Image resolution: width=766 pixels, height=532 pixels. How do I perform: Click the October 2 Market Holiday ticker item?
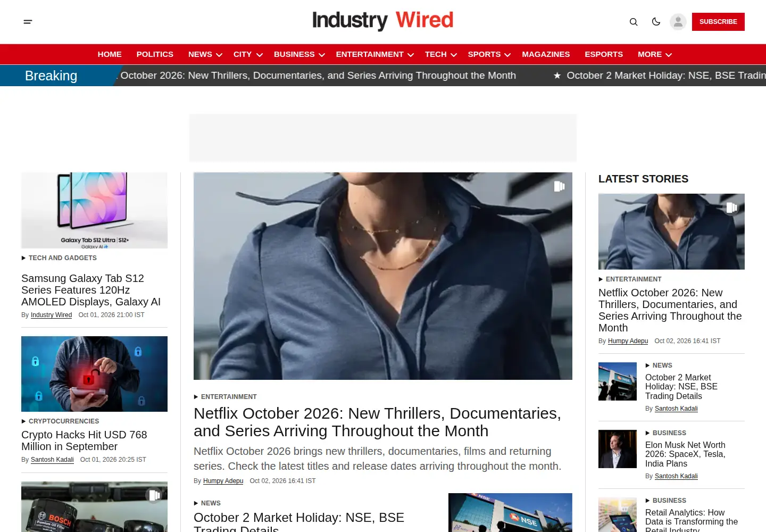[x=666, y=76]
